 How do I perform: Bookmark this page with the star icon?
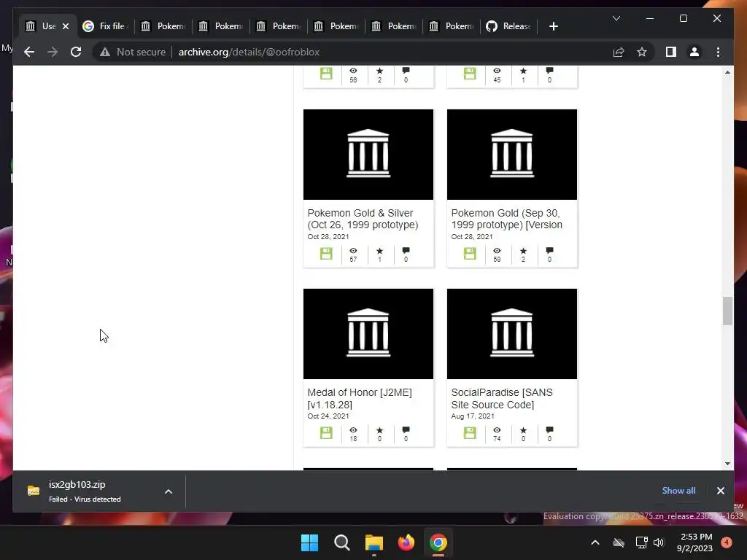[x=642, y=52]
